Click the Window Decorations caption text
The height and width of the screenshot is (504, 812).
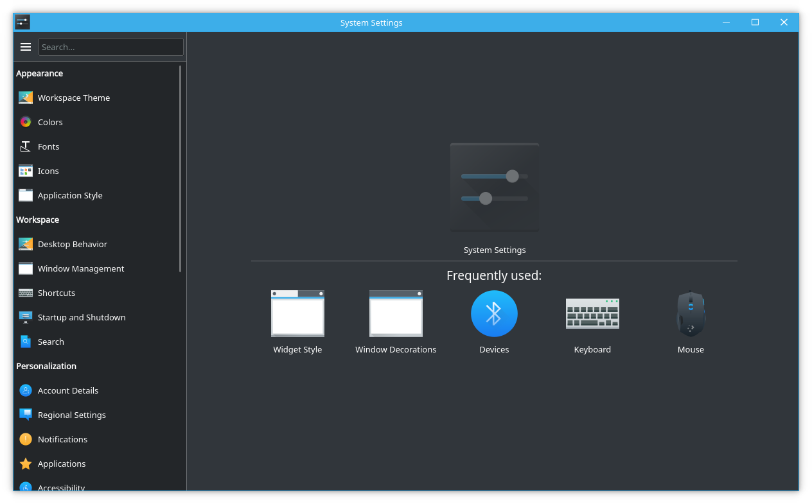click(396, 349)
